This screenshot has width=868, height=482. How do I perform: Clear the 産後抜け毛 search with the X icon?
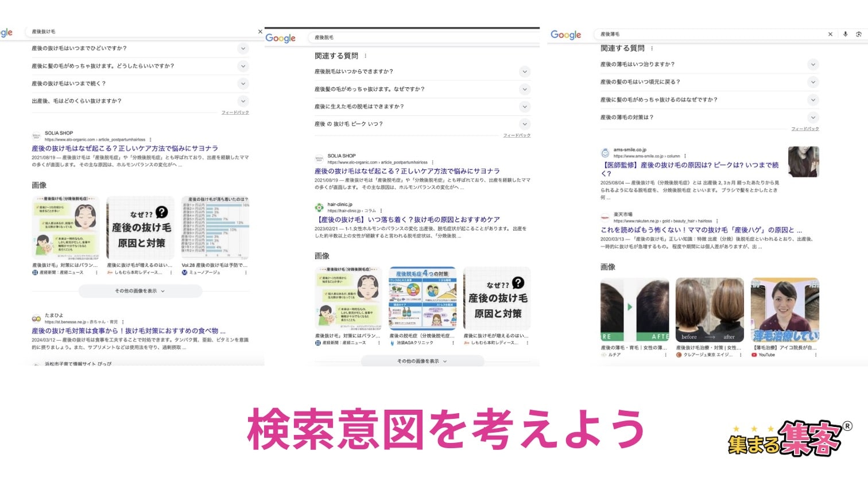click(260, 32)
